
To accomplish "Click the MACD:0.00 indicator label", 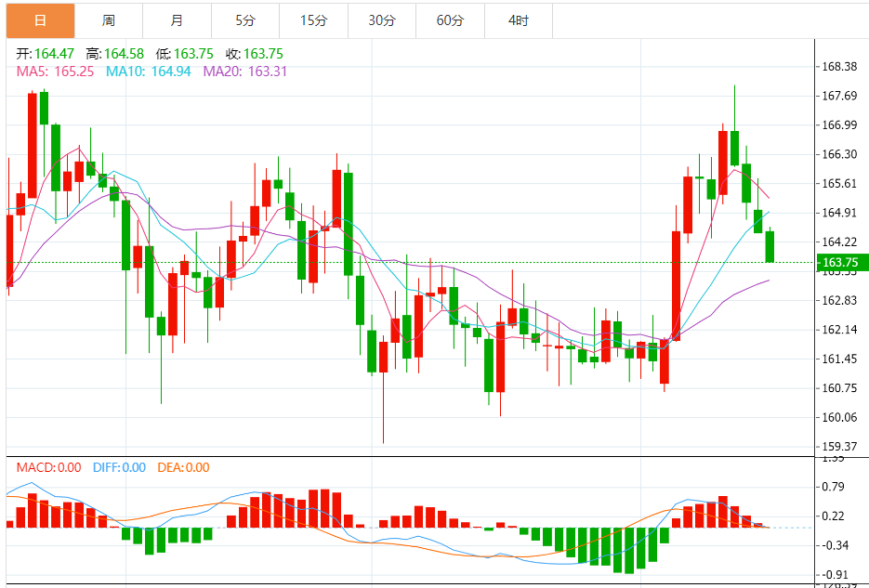I will 48,467.
